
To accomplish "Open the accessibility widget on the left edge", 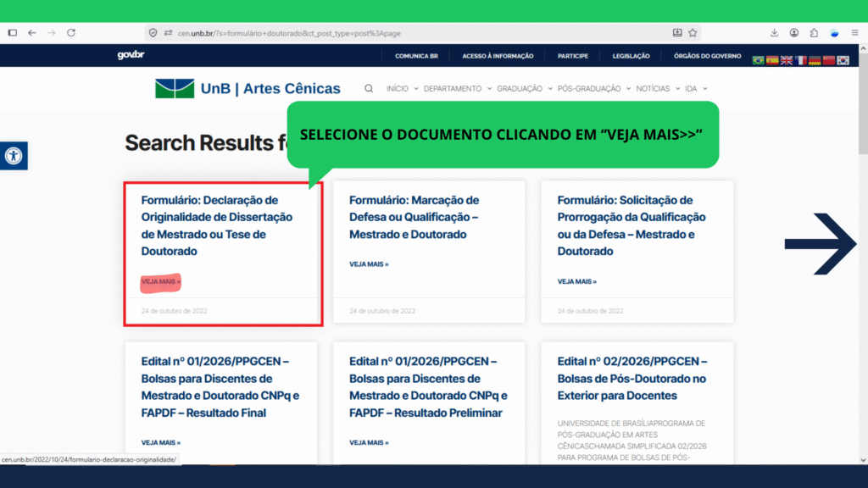I will pyautogui.click(x=14, y=156).
